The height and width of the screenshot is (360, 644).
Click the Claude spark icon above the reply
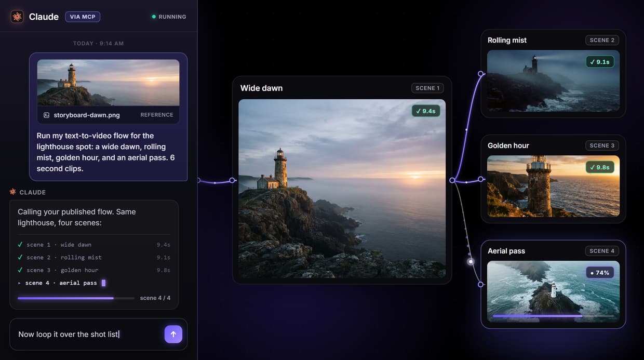click(x=13, y=192)
